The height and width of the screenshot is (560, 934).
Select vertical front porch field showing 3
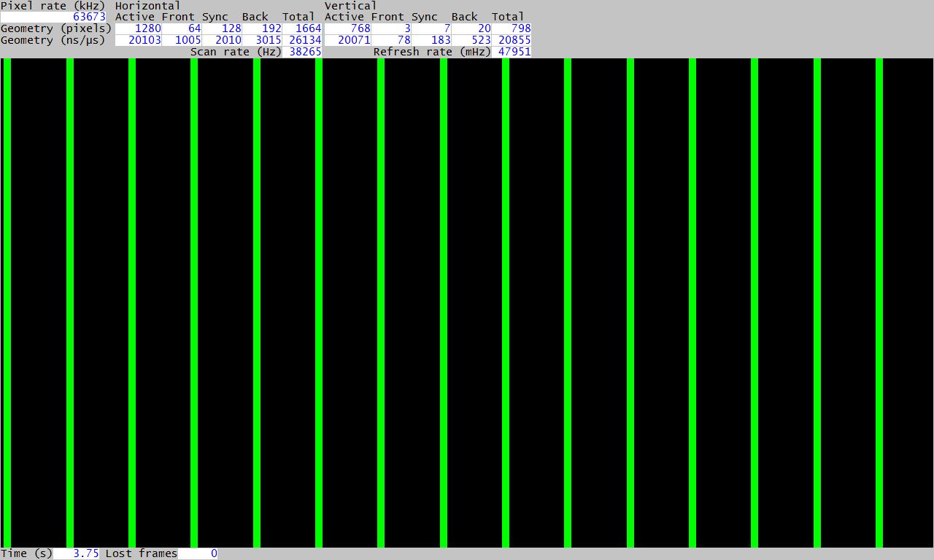coord(391,28)
